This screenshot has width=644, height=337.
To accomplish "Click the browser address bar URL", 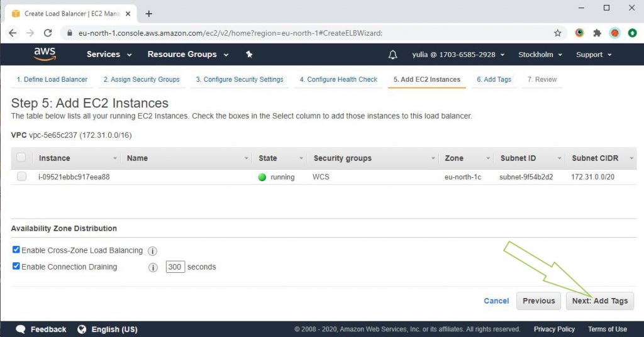I will [230, 33].
